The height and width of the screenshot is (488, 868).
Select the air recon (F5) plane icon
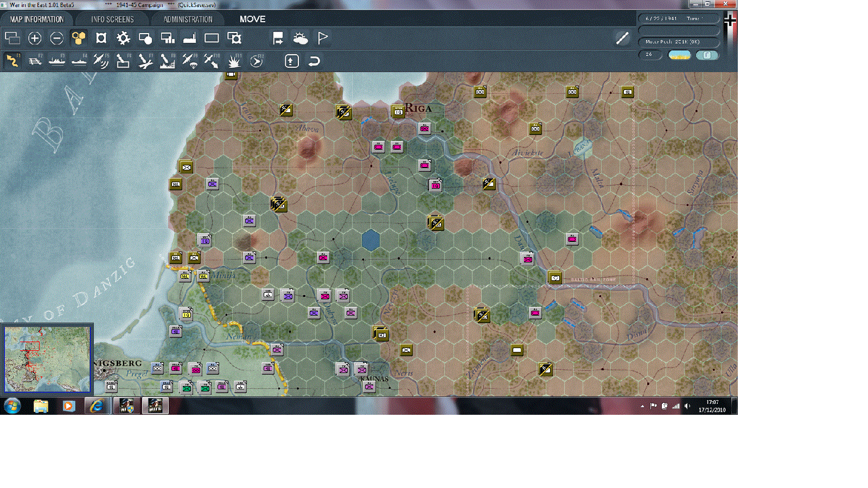click(x=101, y=61)
